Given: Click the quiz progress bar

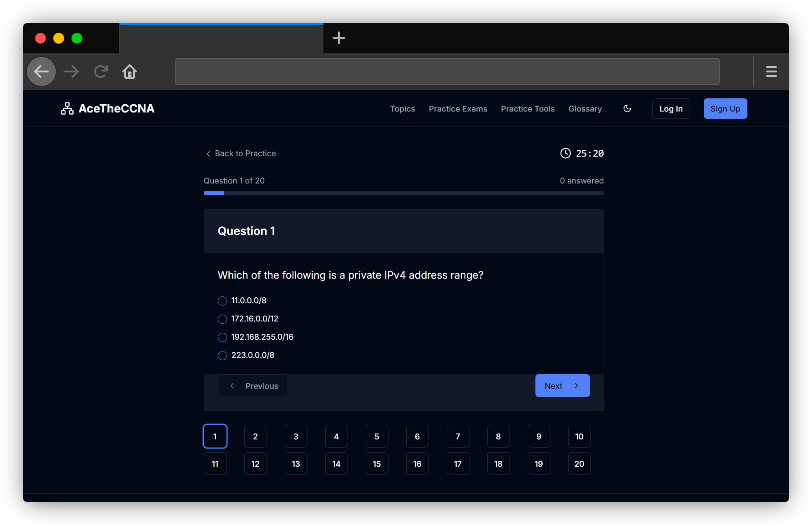Looking at the screenshot, I should pos(403,193).
